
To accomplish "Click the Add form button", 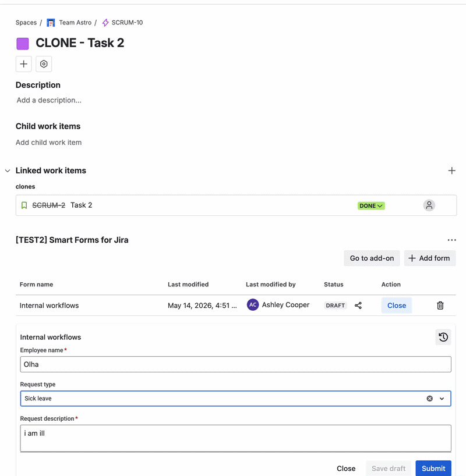I will pyautogui.click(x=430, y=258).
